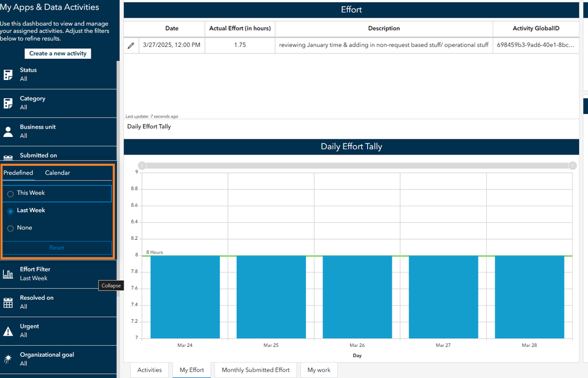Click the Resolved on calendar icon
The image size is (588, 378).
(8, 302)
